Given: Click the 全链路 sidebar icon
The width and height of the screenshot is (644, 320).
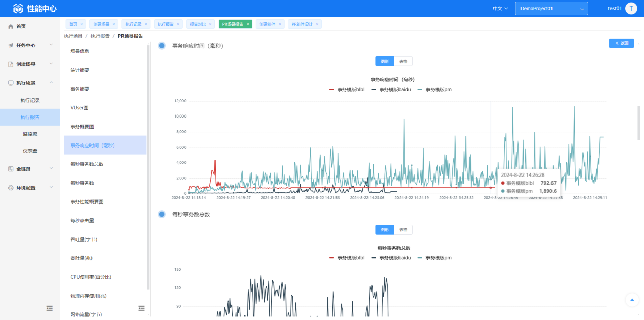Looking at the screenshot, I should [x=11, y=169].
